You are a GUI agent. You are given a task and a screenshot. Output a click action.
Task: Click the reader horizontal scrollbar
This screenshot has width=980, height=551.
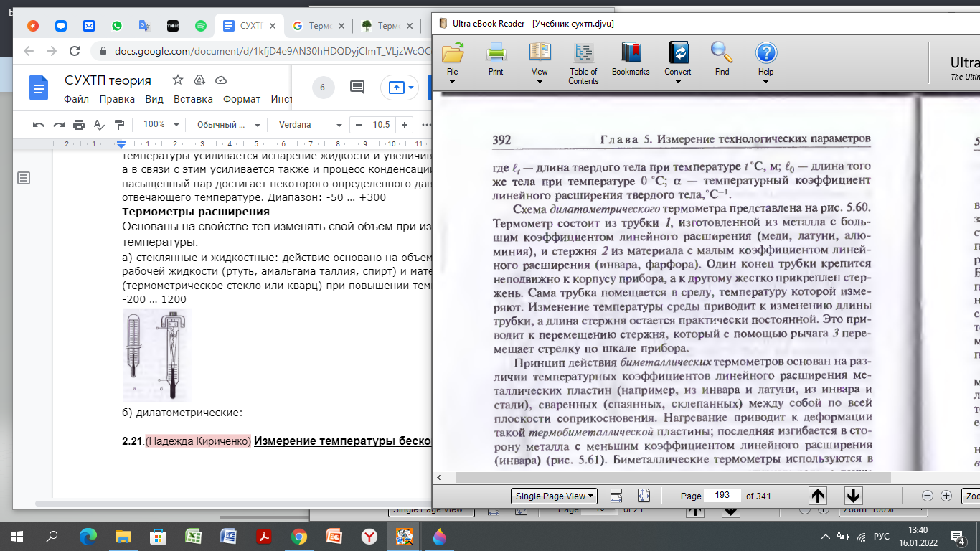point(673,477)
